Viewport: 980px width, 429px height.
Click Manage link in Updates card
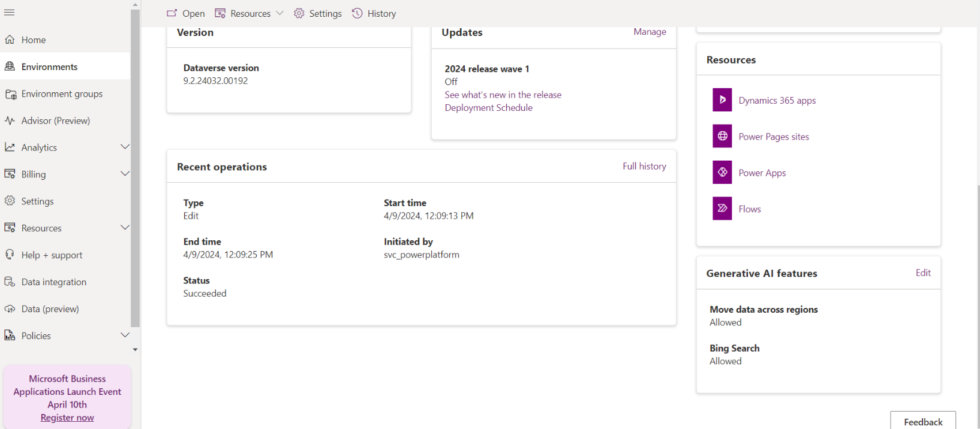point(650,32)
